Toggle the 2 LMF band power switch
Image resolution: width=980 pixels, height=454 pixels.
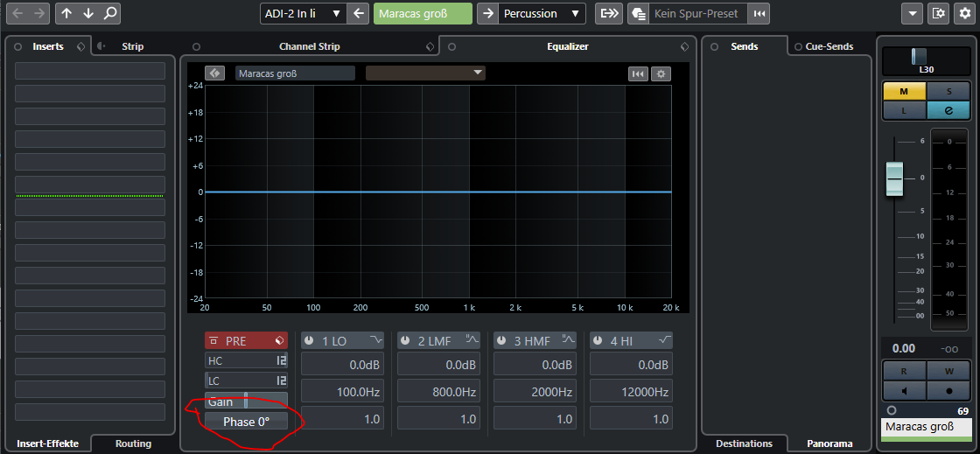[x=405, y=340]
